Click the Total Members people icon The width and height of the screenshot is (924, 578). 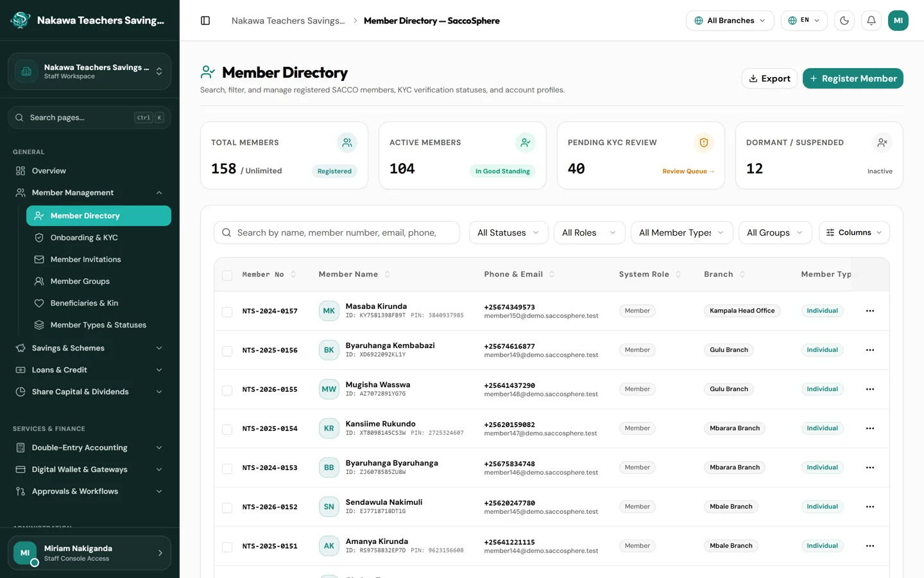pos(347,143)
